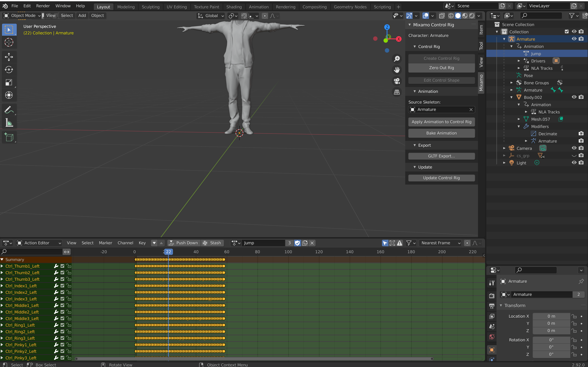Click the Zero Out Rig button
The height and width of the screenshot is (367, 588).
[441, 68]
